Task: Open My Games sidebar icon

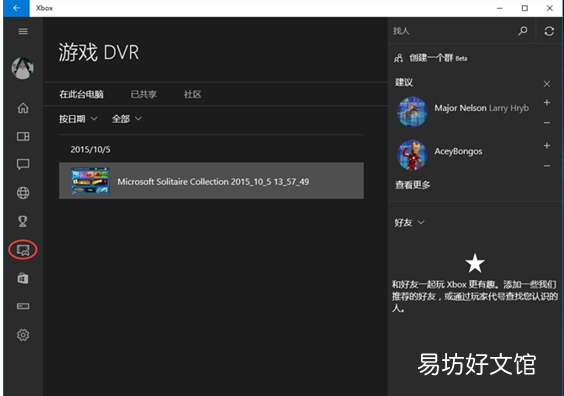Action: 23,136
